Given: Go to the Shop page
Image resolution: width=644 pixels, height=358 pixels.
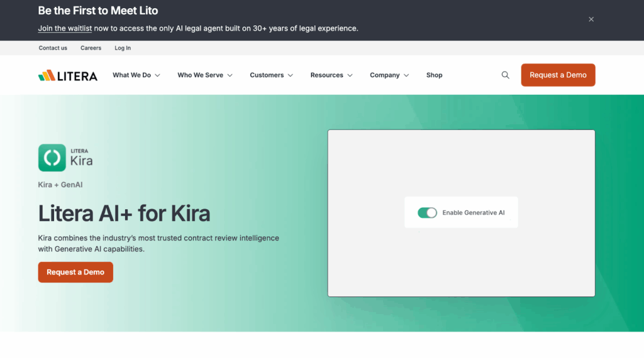Looking at the screenshot, I should coord(434,75).
